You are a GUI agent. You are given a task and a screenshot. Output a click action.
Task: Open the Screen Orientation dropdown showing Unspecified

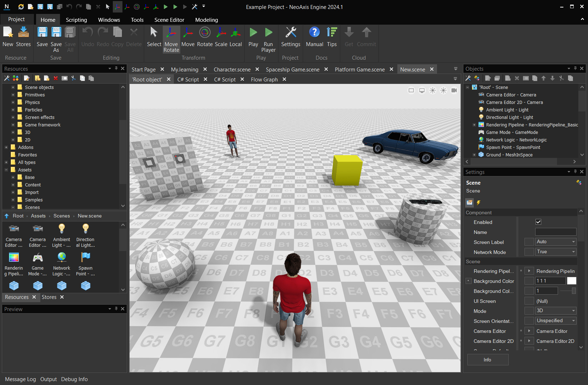click(556, 321)
